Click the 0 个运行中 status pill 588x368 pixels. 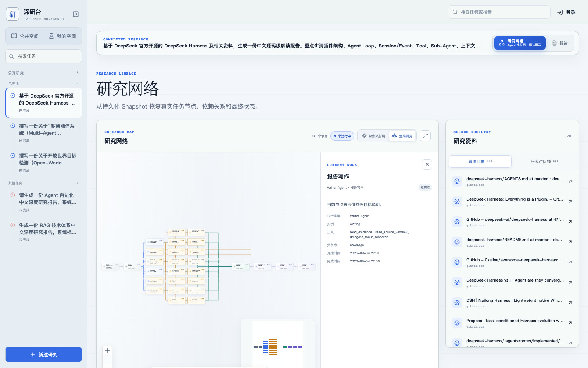pos(342,136)
